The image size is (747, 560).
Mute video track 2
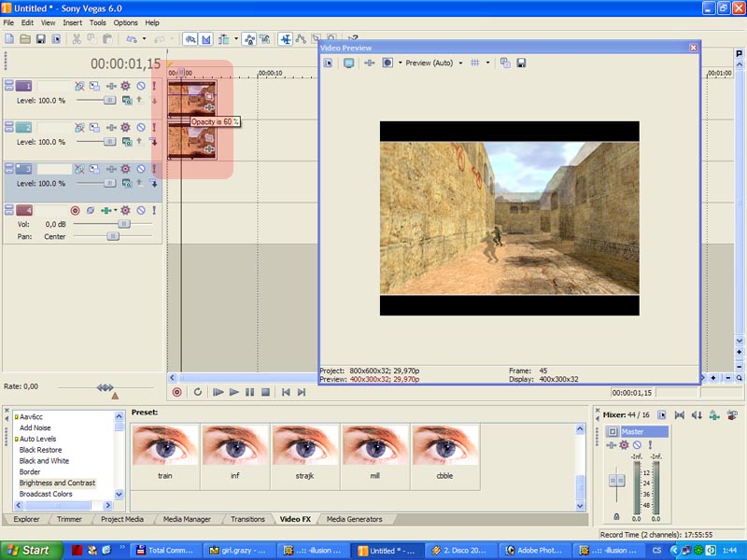141,128
